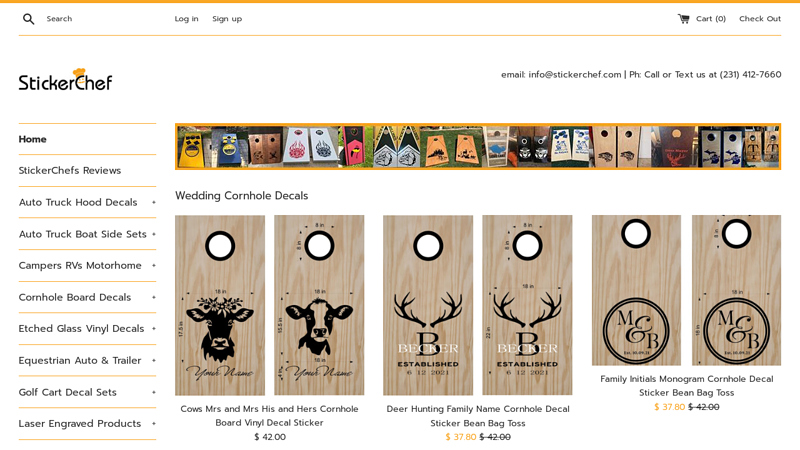Expand Cornhole Board Decals submenu
This screenshot has height=450, width=800.
pos(154,297)
